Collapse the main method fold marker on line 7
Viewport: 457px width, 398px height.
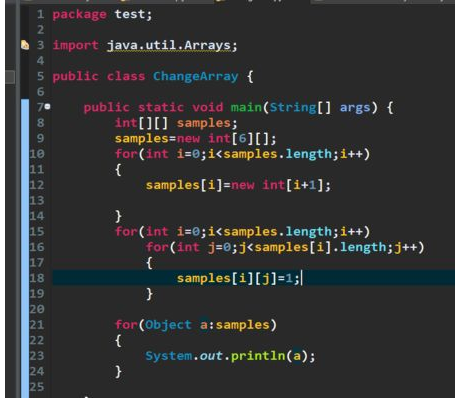48,107
